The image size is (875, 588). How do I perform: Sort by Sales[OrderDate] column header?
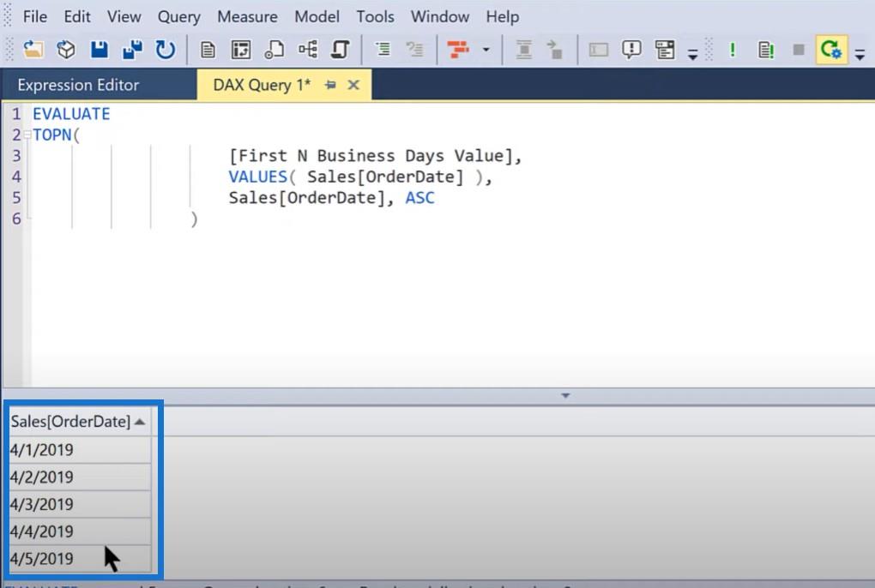[79, 422]
